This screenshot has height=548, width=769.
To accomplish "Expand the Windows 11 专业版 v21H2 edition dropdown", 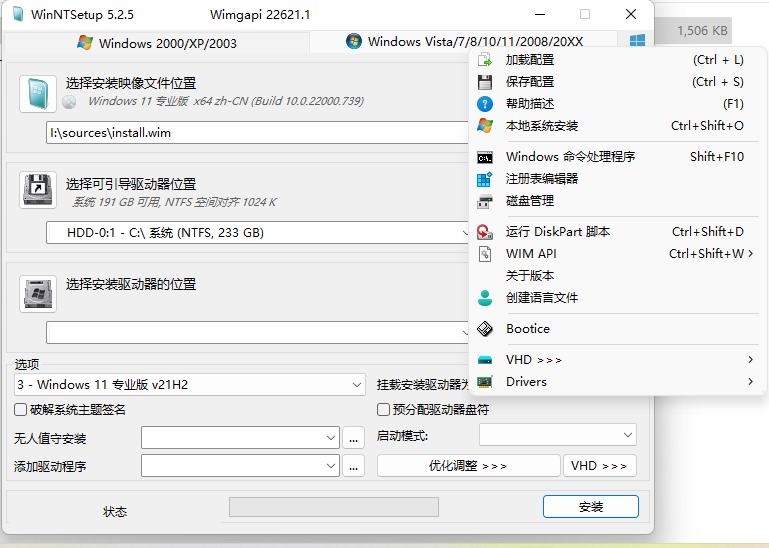I will tap(358, 385).
